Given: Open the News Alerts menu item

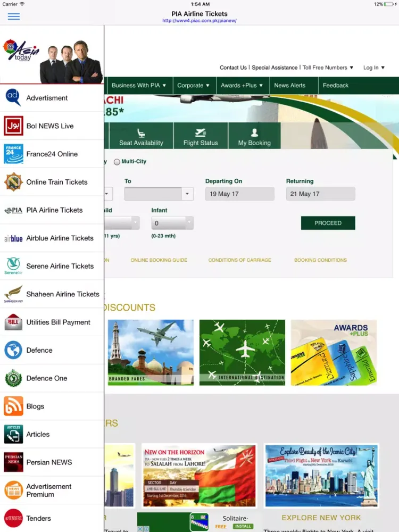Looking at the screenshot, I should click(x=290, y=86).
